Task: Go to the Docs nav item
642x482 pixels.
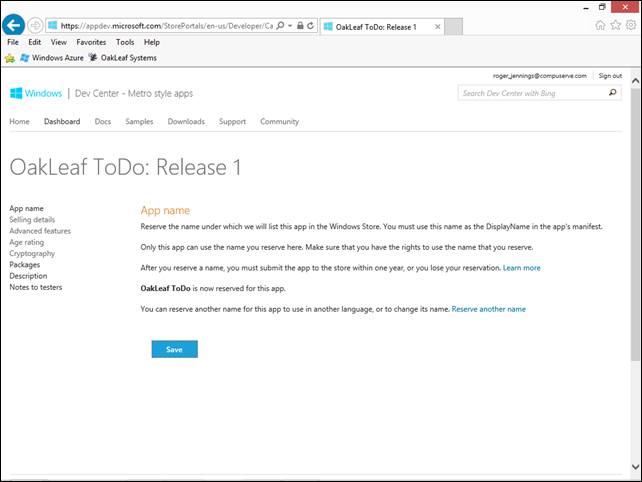Action: (103, 122)
